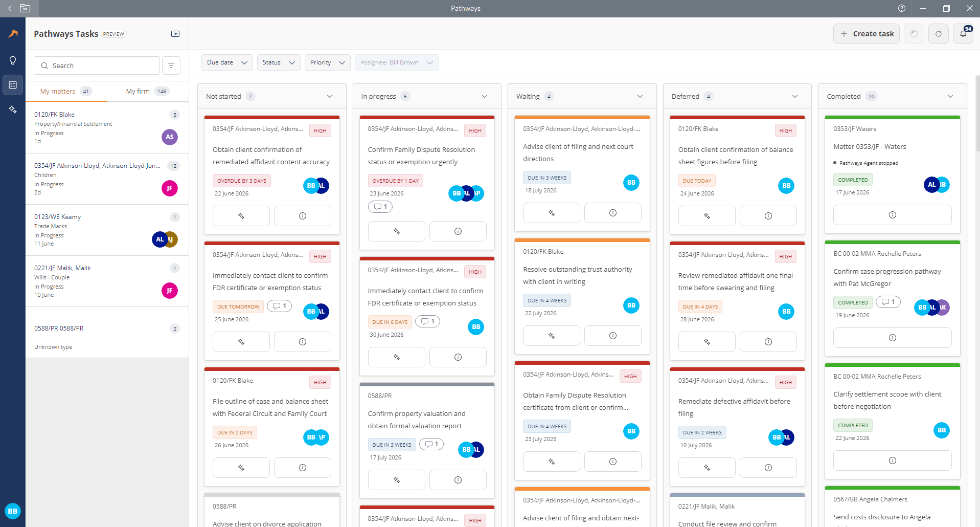Click AI sparkle button on Resolve trust authority card

[552, 336]
